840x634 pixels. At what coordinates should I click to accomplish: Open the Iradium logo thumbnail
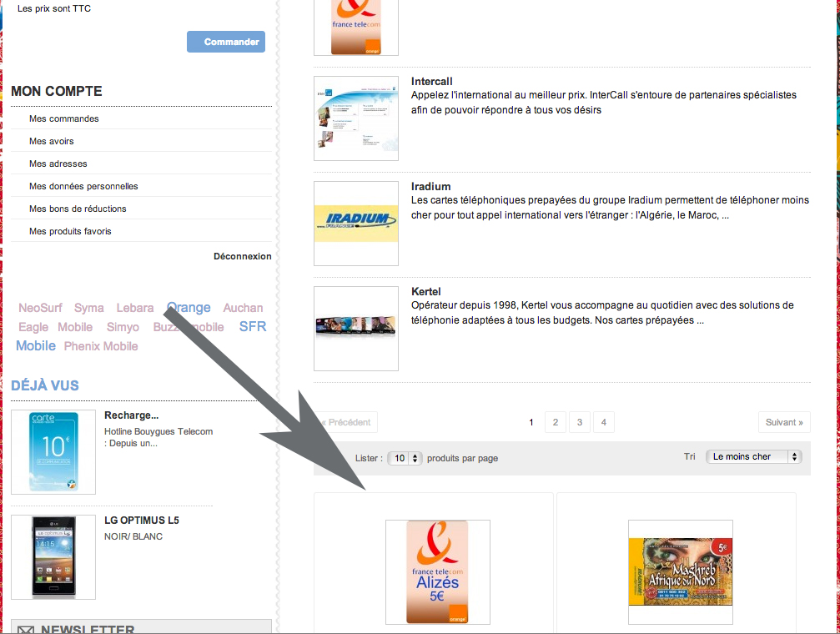(355, 223)
